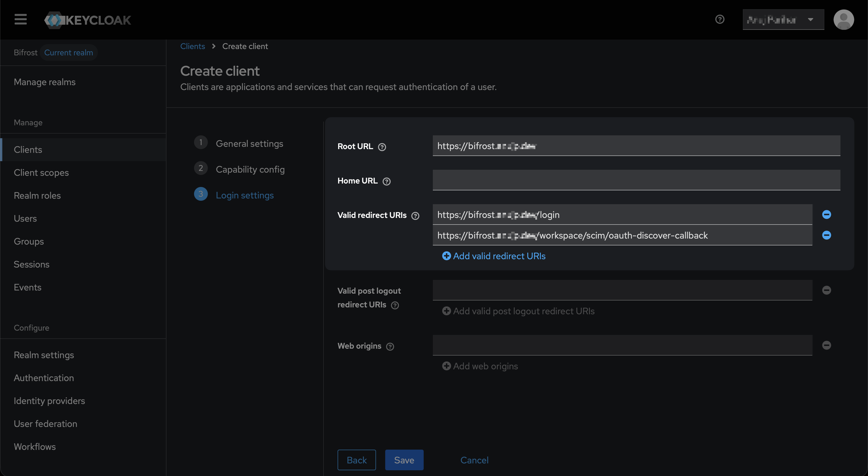This screenshot has height=476, width=868.
Task: Click the Create client heading
Action: 220,71
